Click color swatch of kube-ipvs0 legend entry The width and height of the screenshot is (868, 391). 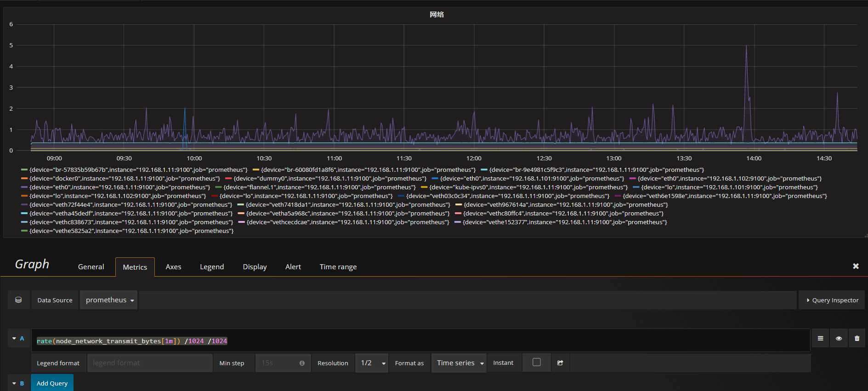coord(424,187)
